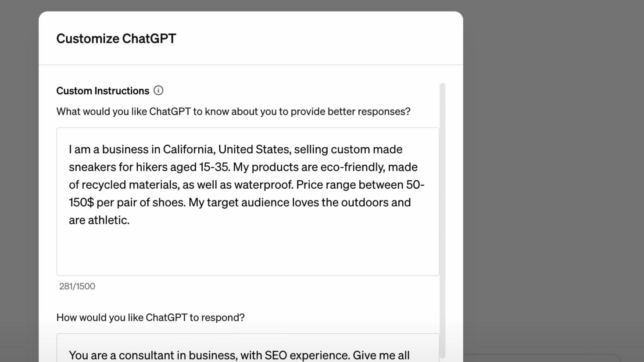This screenshot has height=362, width=644.
Task: Place cursor after 'are athletic.'
Action: coord(130,220)
